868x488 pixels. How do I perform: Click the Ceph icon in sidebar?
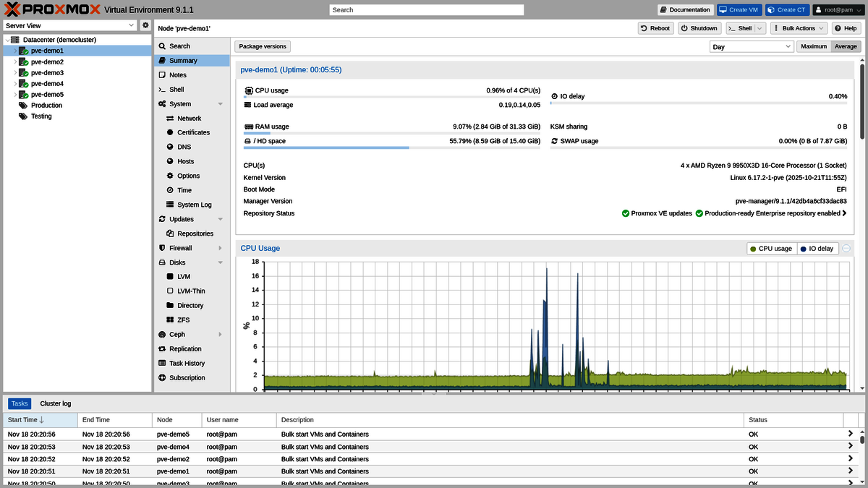coord(163,335)
